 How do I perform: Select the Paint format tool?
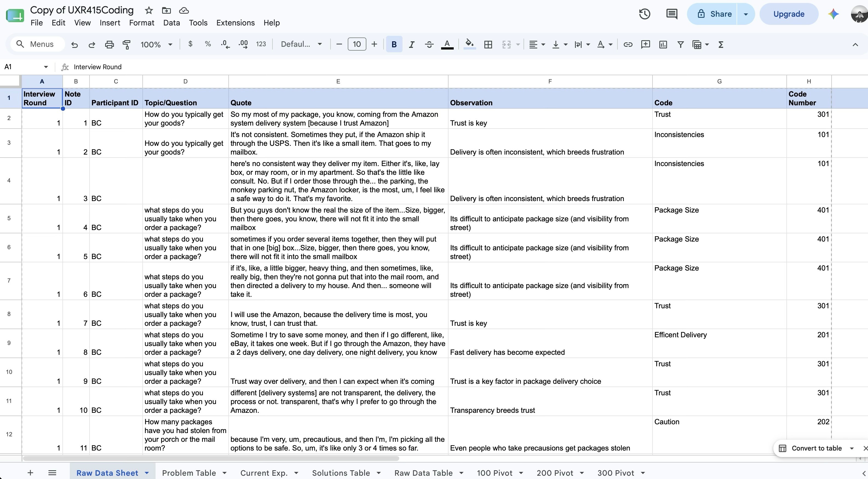tap(127, 44)
